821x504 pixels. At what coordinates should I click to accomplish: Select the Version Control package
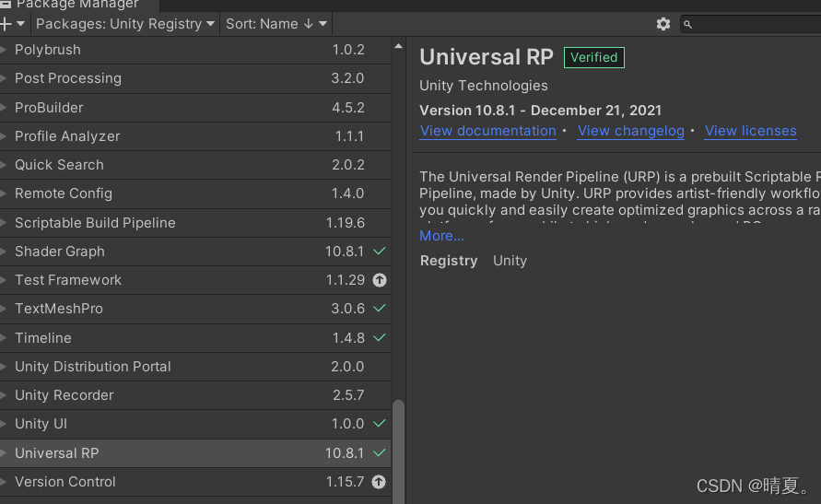tap(195, 482)
